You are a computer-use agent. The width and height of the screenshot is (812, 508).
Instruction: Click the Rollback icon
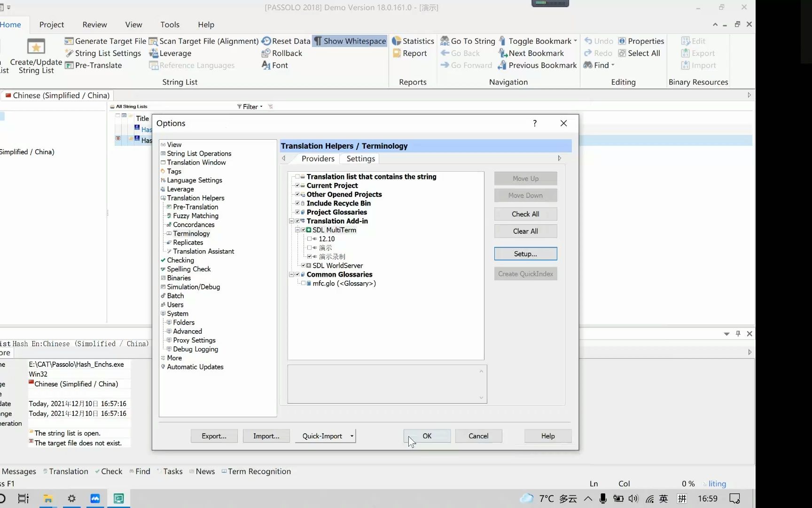266,53
